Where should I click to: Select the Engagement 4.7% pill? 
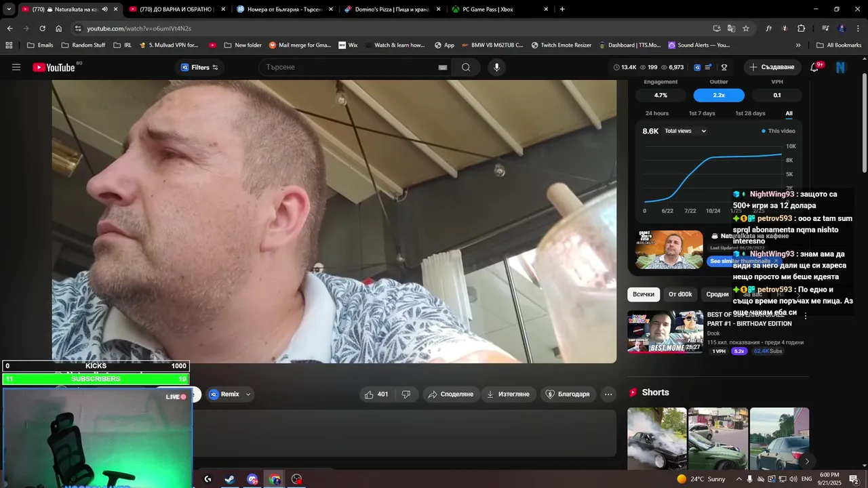click(660, 96)
